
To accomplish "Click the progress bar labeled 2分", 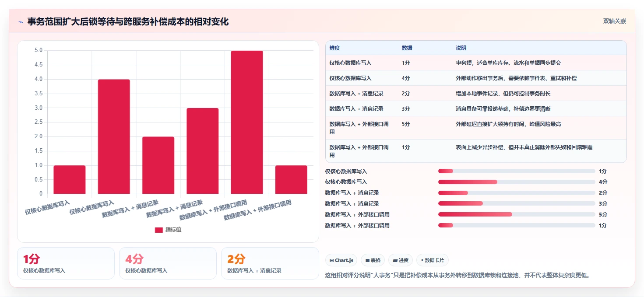I will coord(517,192).
